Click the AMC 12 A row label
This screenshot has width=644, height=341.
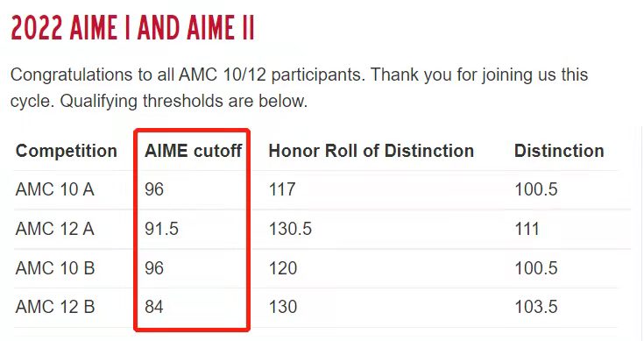55,229
